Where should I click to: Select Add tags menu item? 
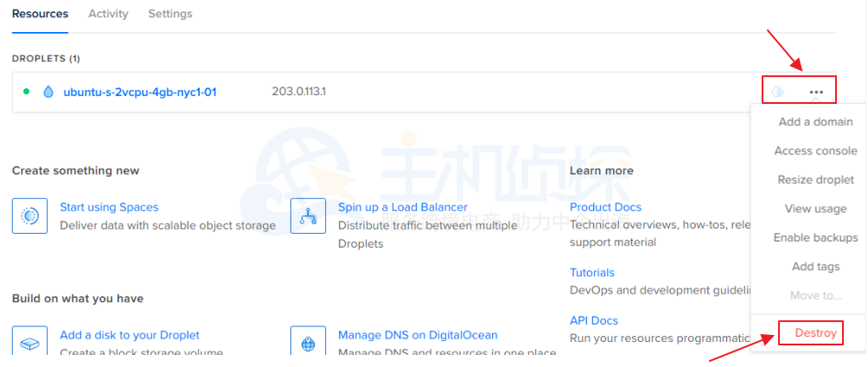[815, 267]
